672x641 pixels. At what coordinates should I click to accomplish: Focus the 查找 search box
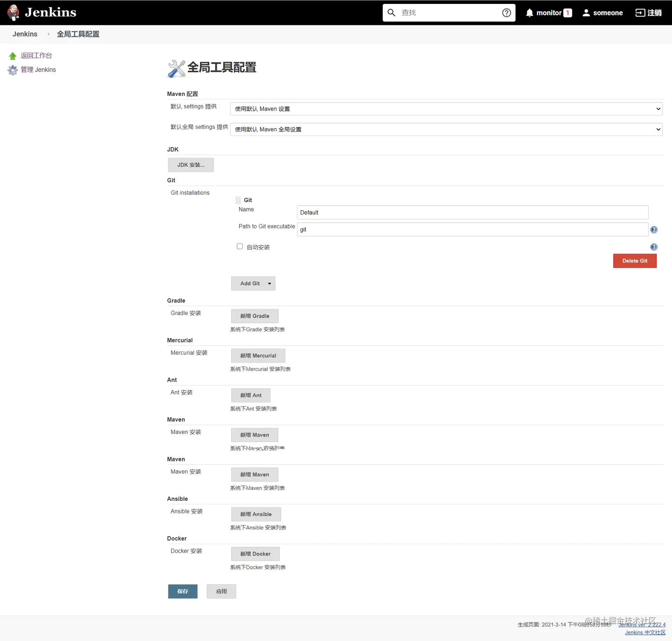(x=449, y=12)
